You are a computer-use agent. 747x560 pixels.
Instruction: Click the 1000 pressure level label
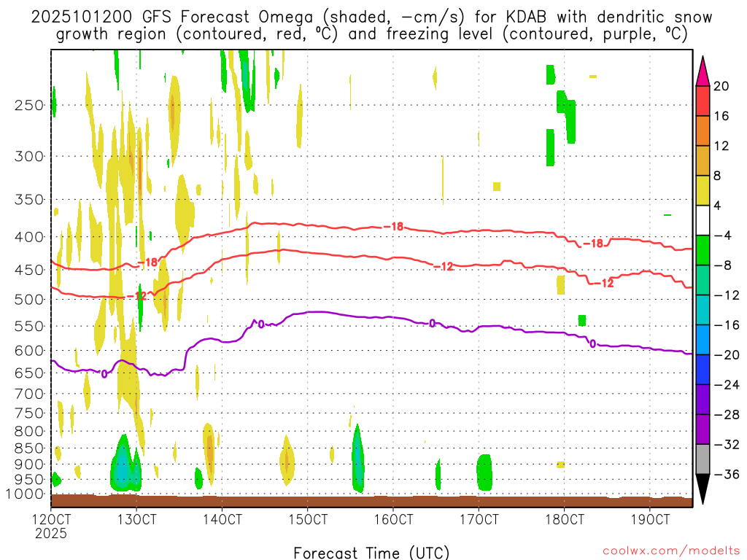[x=25, y=494]
